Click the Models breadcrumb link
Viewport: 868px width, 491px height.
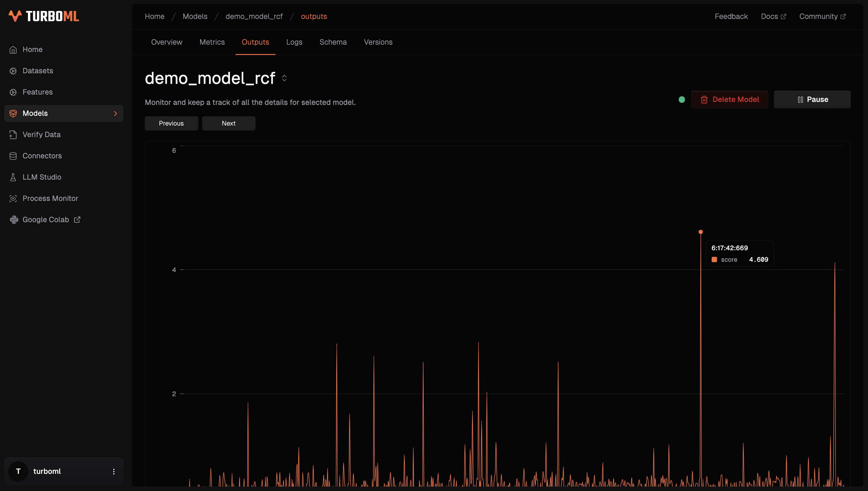tap(195, 16)
